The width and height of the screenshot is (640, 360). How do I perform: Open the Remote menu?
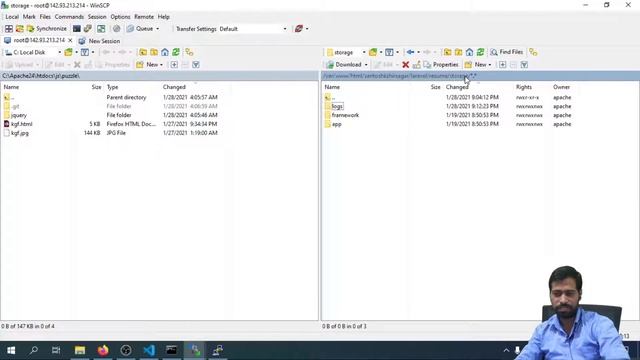pyautogui.click(x=144, y=17)
